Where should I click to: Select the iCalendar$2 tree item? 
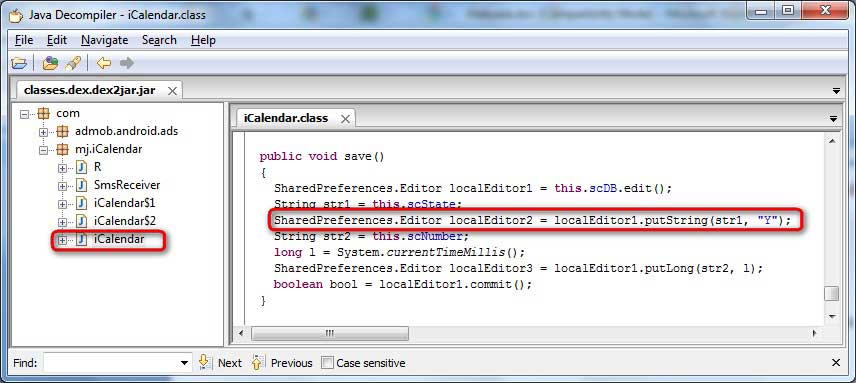(124, 221)
